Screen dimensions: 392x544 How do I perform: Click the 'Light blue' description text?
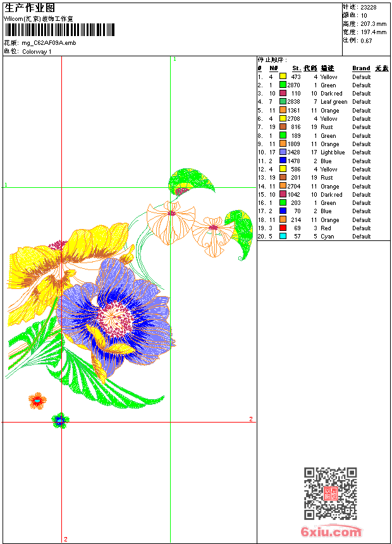333,152
